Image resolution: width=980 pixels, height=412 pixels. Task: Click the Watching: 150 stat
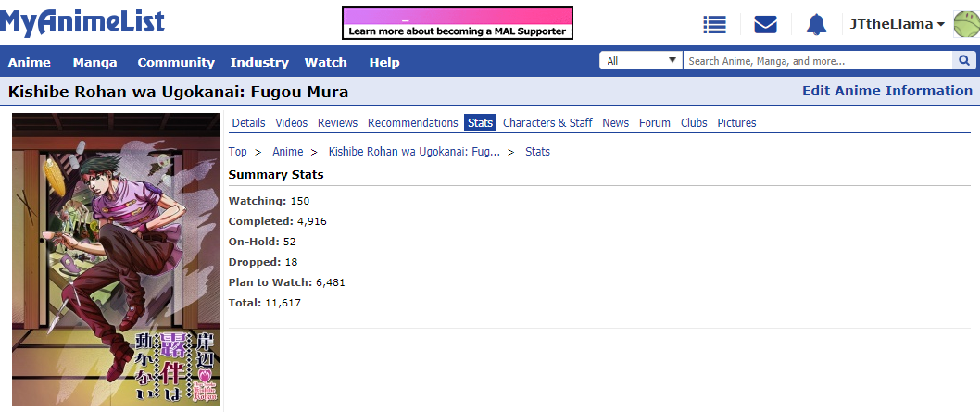coord(269,201)
